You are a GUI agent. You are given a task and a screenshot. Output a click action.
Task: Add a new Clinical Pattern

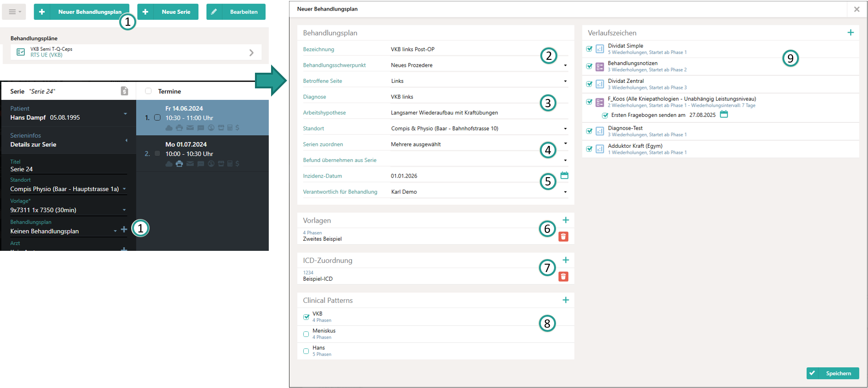pyautogui.click(x=566, y=300)
